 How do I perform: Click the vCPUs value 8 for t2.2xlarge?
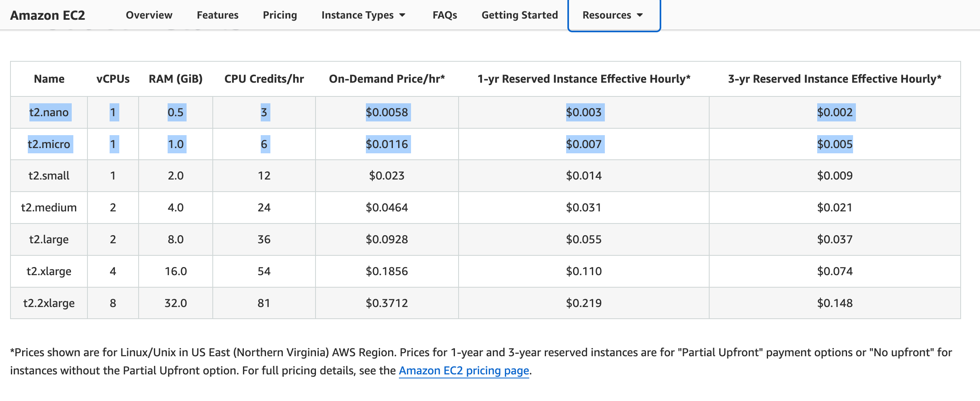pyautogui.click(x=113, y=303)
